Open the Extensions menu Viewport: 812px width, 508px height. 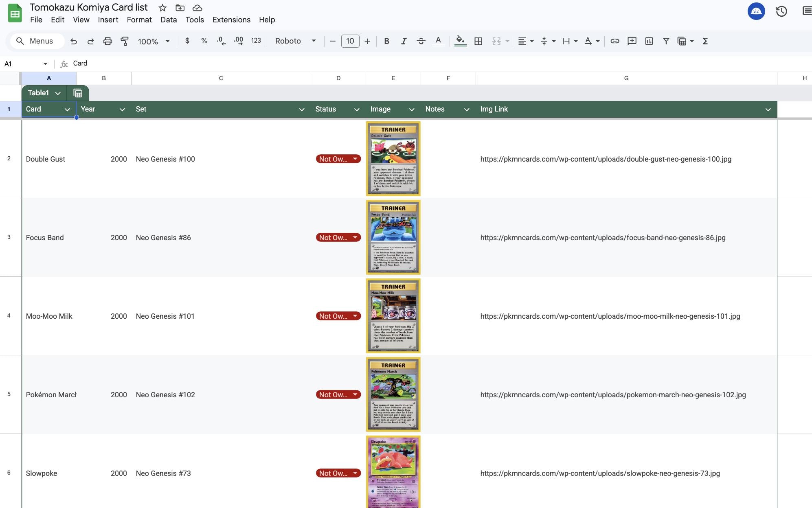point(231,20)
